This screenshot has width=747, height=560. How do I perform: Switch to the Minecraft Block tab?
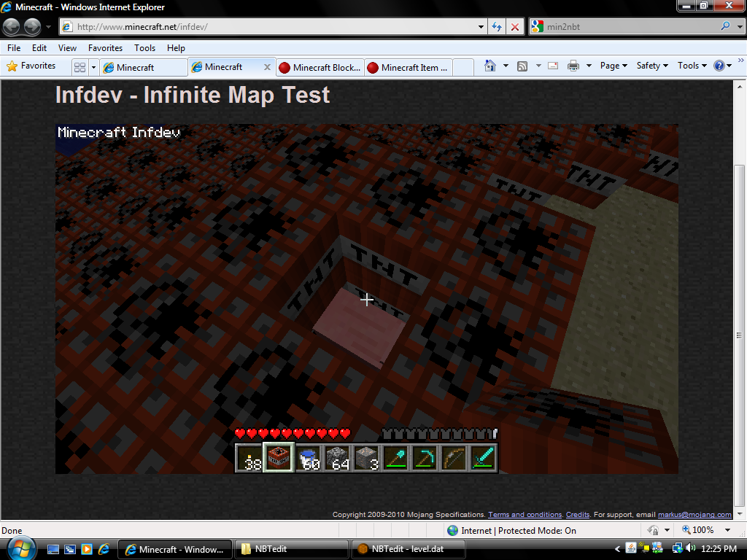320,68
